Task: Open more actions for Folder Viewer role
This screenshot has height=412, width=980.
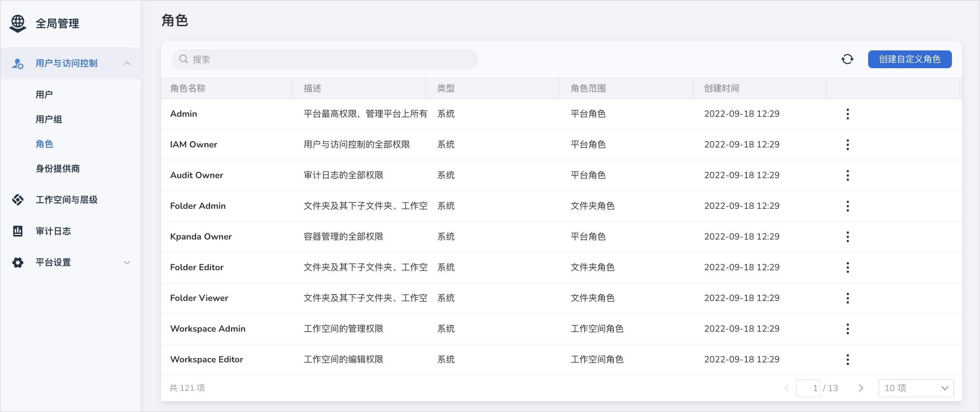Action: pyautogui.click(x=848, y=298)
